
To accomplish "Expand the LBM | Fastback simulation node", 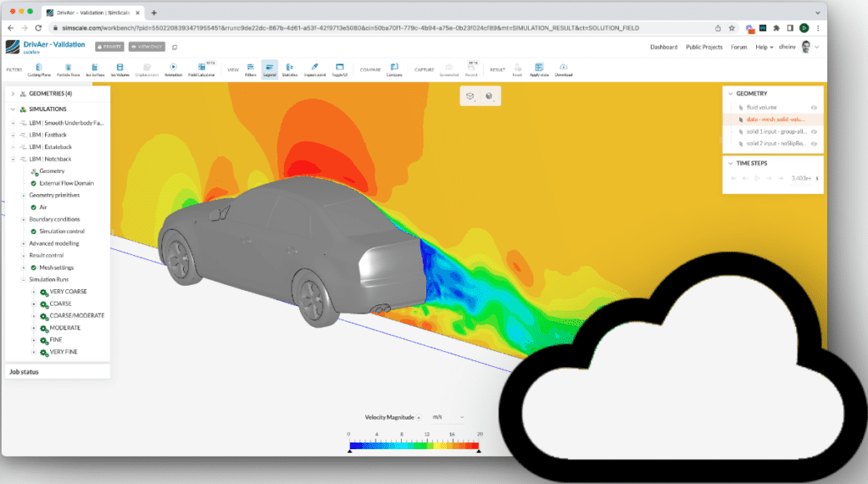I will tap(14, 135).
